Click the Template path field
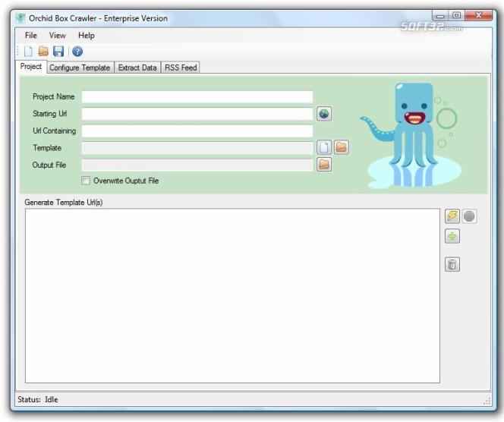This screenshot has width=504, height=422. point(197,148)
